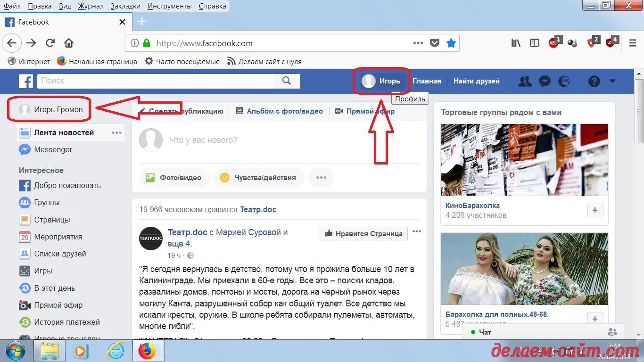Viewport: 644px width, 362px height.
Task: Bookmark the page with the star icon
Action: pos(451,43)
